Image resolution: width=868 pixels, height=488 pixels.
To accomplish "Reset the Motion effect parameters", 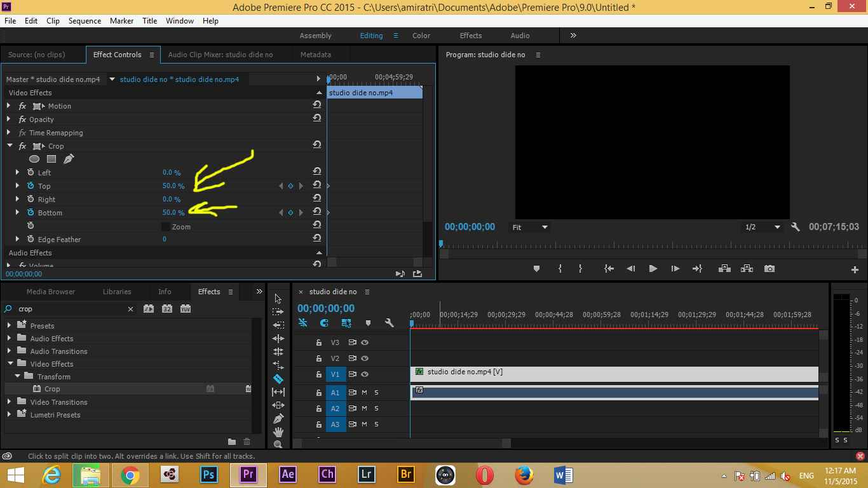I will (x=316, y=105).
